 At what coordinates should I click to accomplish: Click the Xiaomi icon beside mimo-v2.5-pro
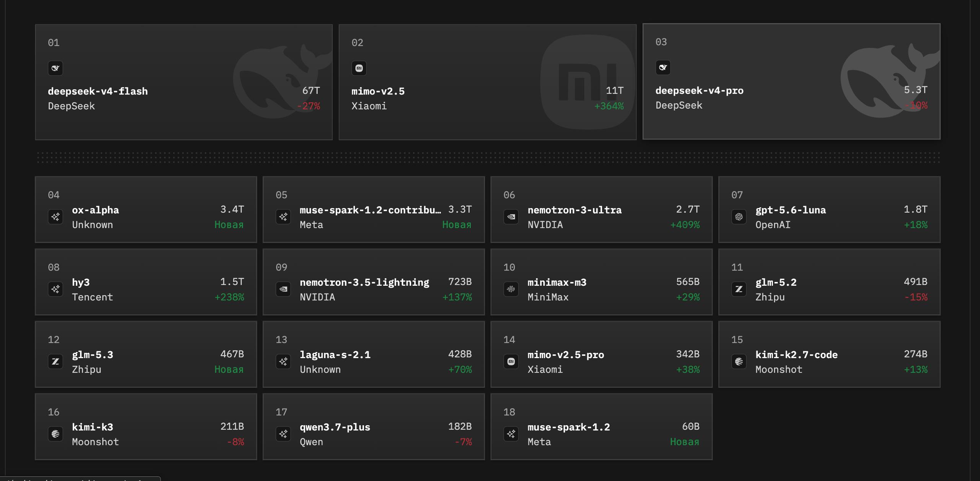[x=511, y=362]
